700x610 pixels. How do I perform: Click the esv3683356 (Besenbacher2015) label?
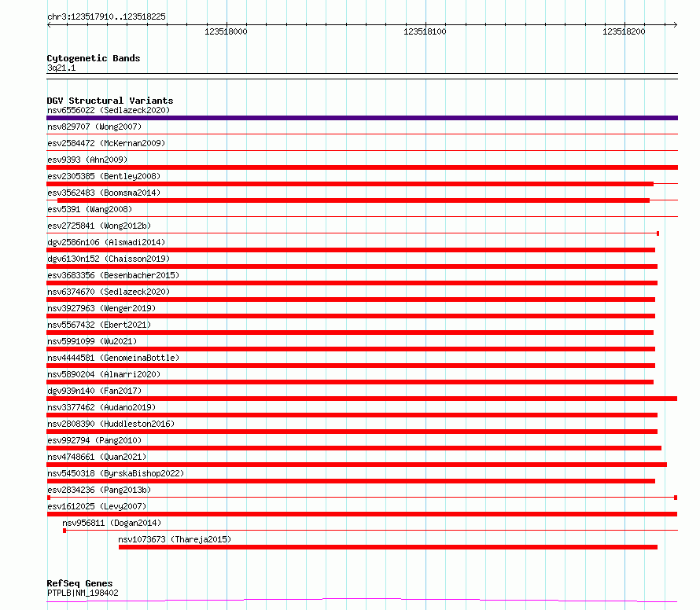coord(113,275)
